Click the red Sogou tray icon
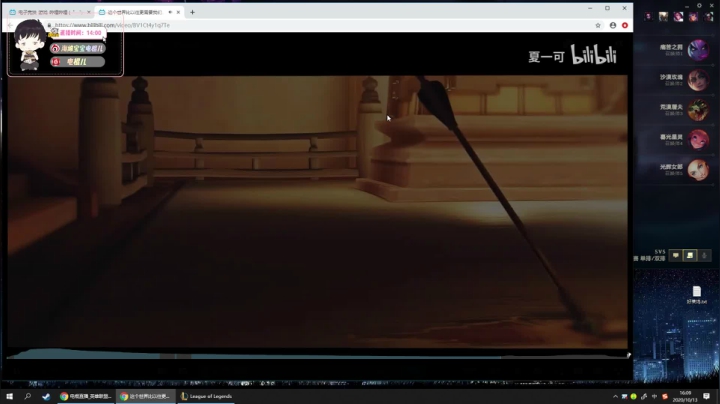Screen dimensions: 720x404 [x=664, y=396]
